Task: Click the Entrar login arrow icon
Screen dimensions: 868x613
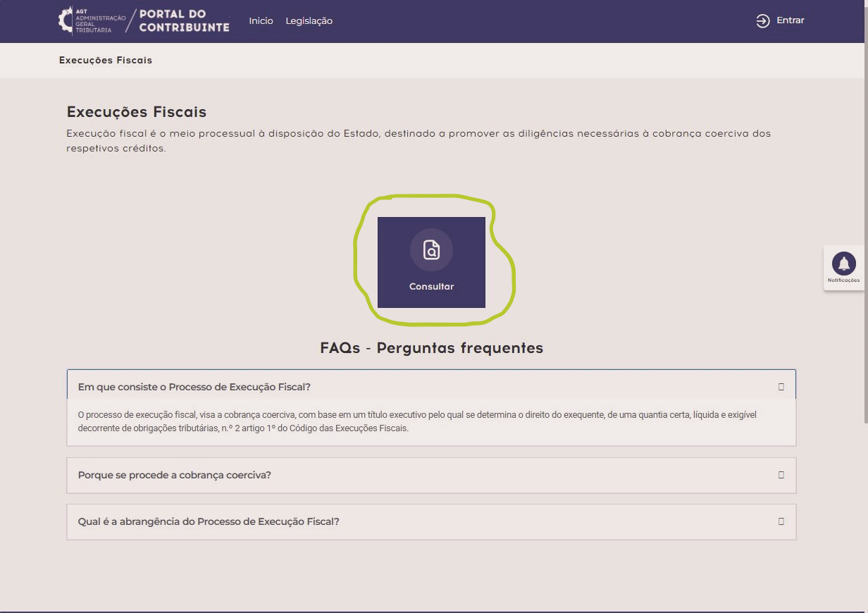Action: [762, 20]
